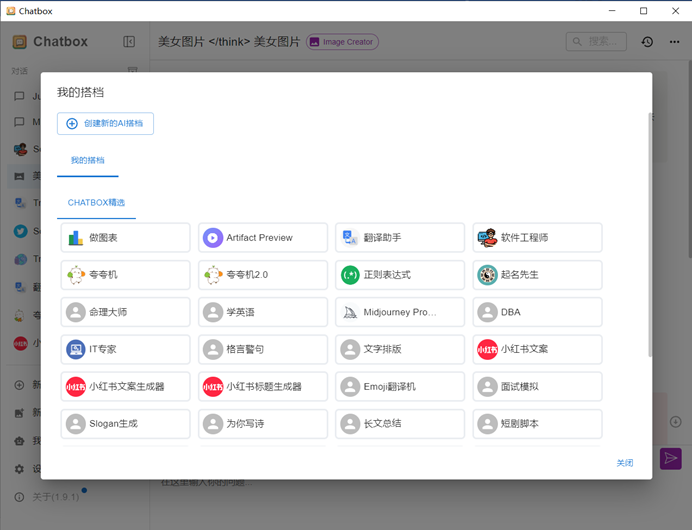Focus the 搜索 search field
The image size is (692, 530).
(x=596, y=41)
